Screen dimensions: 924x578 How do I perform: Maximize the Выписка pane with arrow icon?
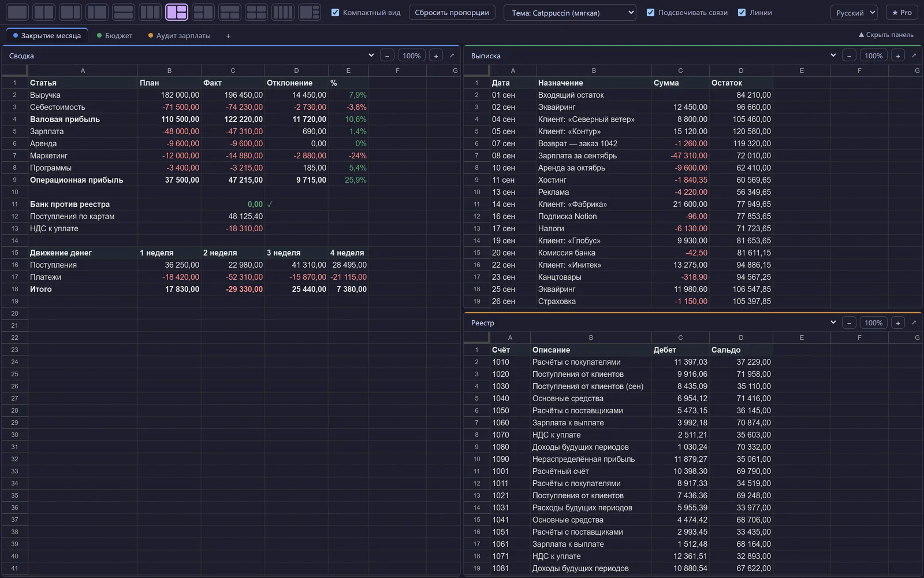coord(914,55)
